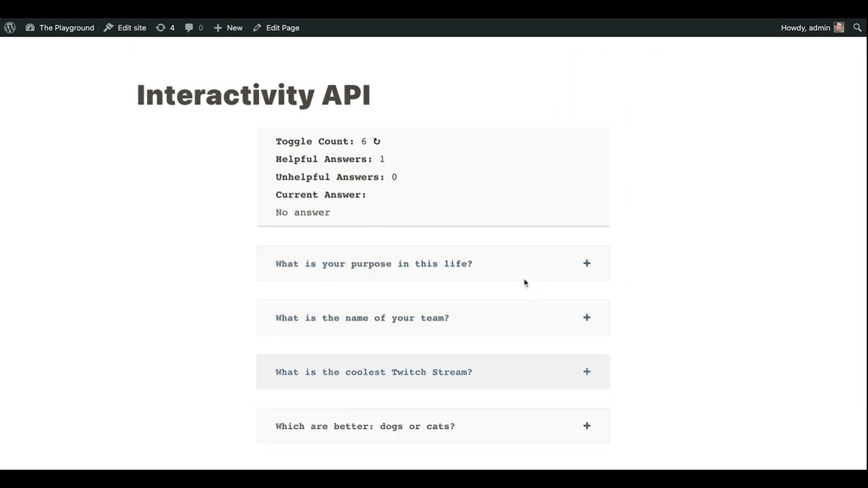This screenshot has height=488, width=868.
Task: Expand plus icon for dogs or cats
Action: [x=587, y=426]
